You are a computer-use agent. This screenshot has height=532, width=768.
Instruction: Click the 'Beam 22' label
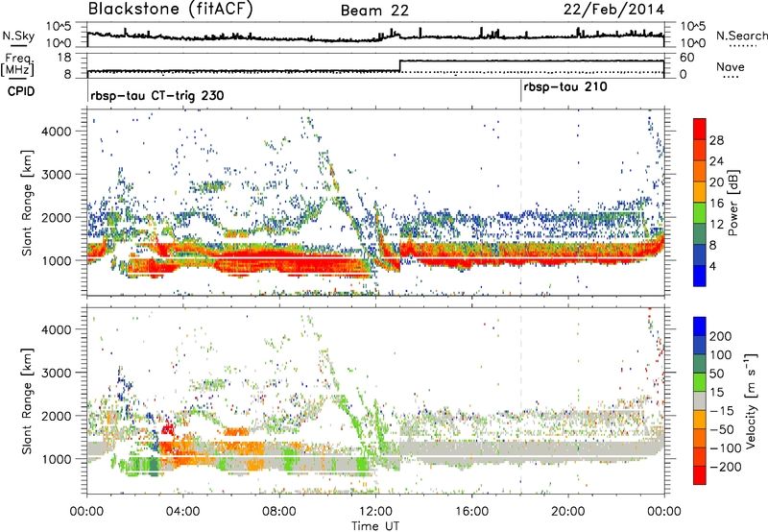click(374, 11)
